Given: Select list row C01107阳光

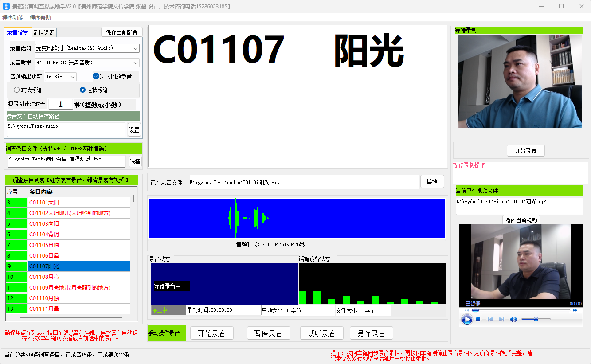Looking at the screenshot, I should [x=79, y=266].
